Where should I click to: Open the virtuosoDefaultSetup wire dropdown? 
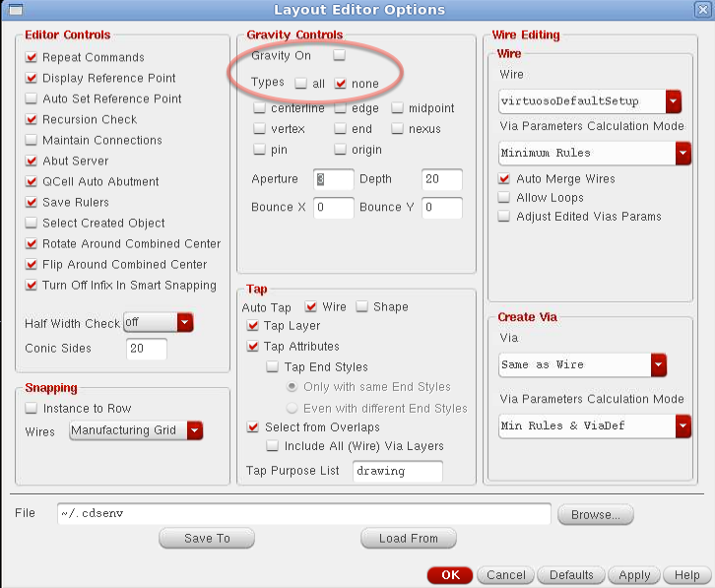[x=673, y=100]
